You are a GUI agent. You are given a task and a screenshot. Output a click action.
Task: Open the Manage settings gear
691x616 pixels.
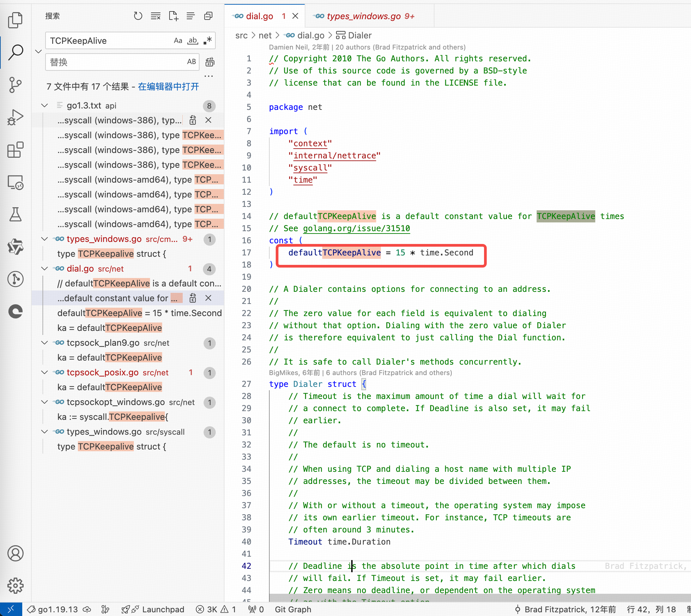pos(15,586)
